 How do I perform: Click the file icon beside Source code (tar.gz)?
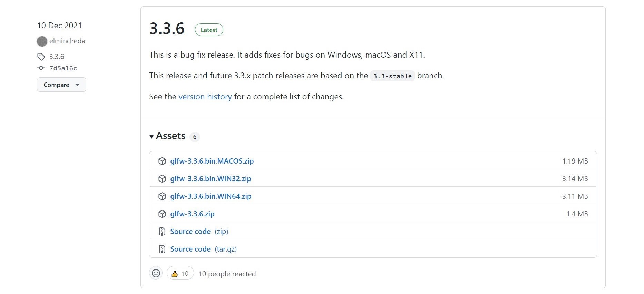point(162,249)
